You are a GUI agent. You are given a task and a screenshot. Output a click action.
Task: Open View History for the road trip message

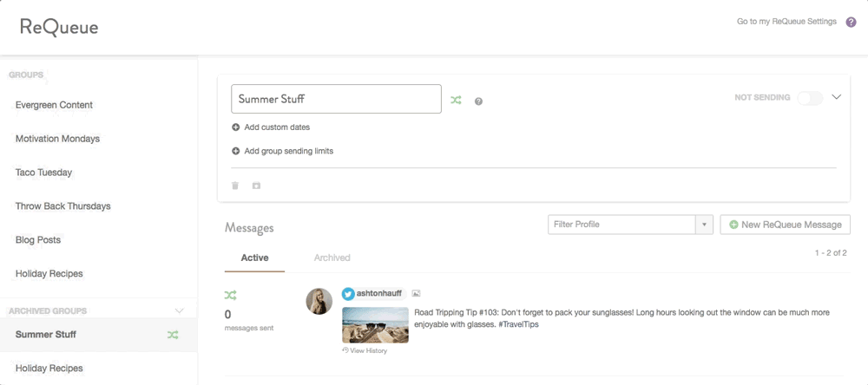click(365, 350)
